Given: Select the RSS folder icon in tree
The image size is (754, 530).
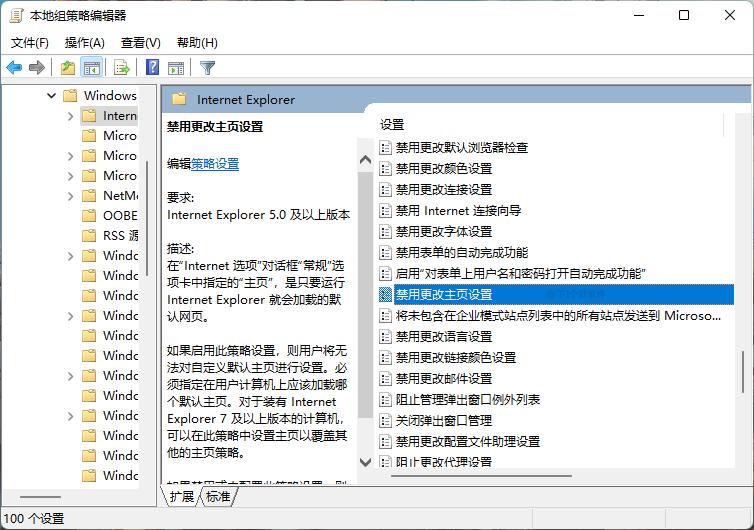Looking at the screenshot, I should click(x=89, y=235).
